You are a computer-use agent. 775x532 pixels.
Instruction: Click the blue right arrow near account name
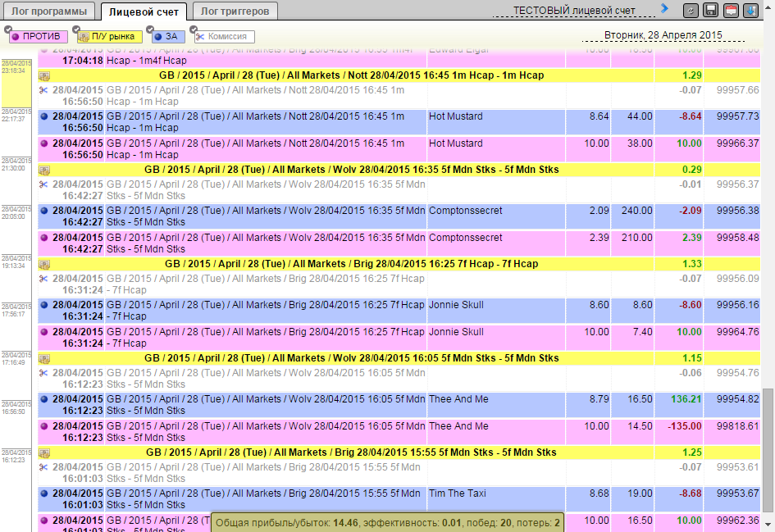click(665, 8)
